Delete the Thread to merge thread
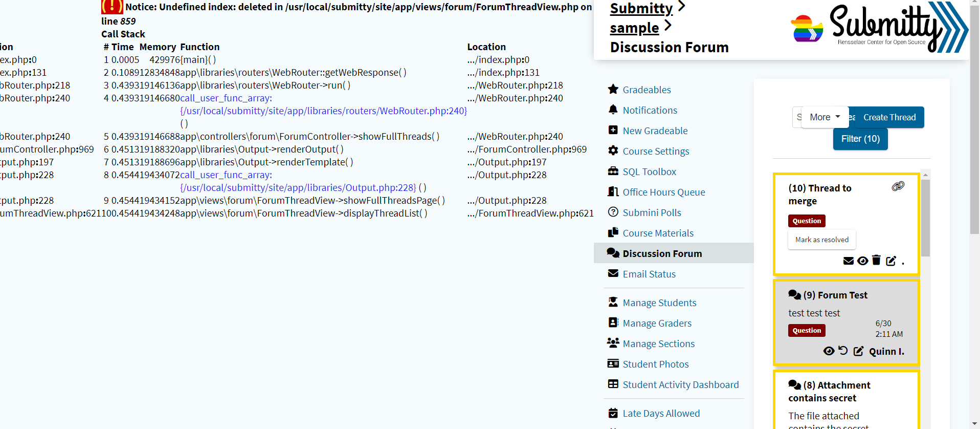Image resolution: width=980 pixels, height=429 pixels. click(x=876, y=260)
